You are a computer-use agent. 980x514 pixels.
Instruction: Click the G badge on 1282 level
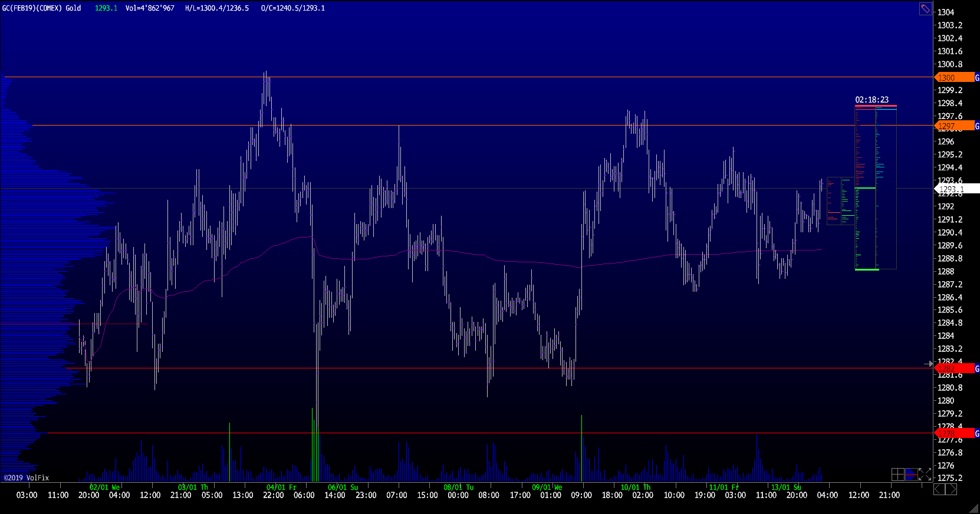976,368
